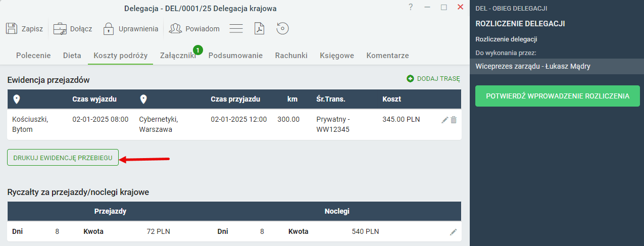Open the Dieta tab
Viewport: 644px width, 246px height.
coord(72,56)
